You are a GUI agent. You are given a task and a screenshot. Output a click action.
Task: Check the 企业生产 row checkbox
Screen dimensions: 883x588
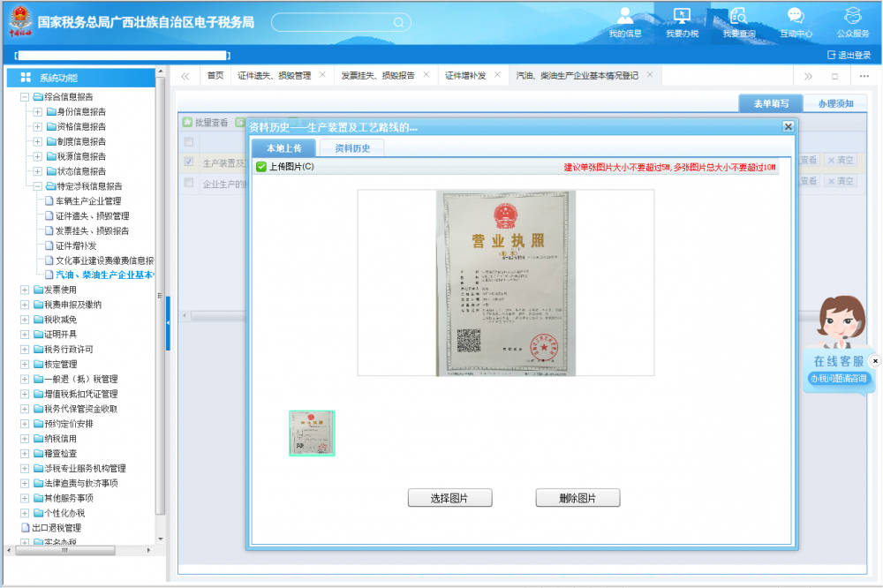tap(188, 183)
